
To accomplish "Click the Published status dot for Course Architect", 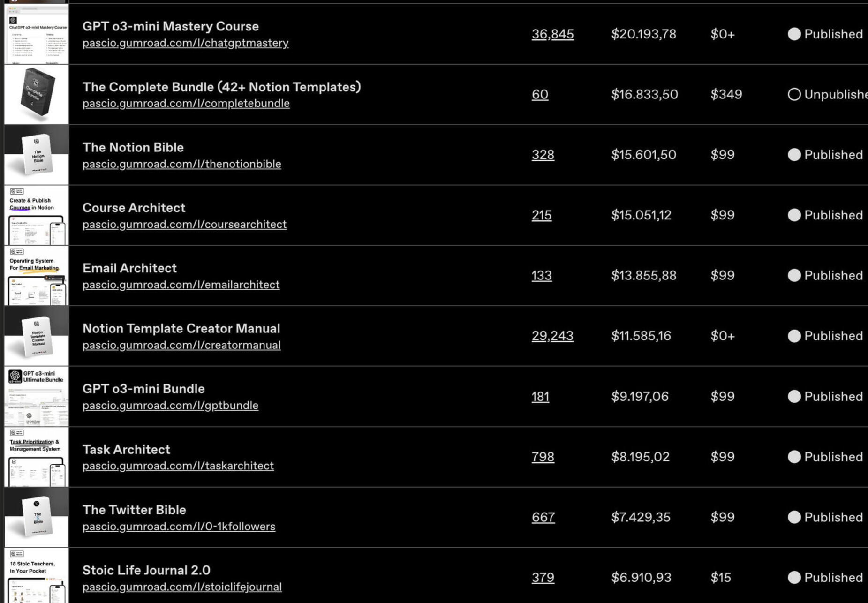I will pos(794,215).
